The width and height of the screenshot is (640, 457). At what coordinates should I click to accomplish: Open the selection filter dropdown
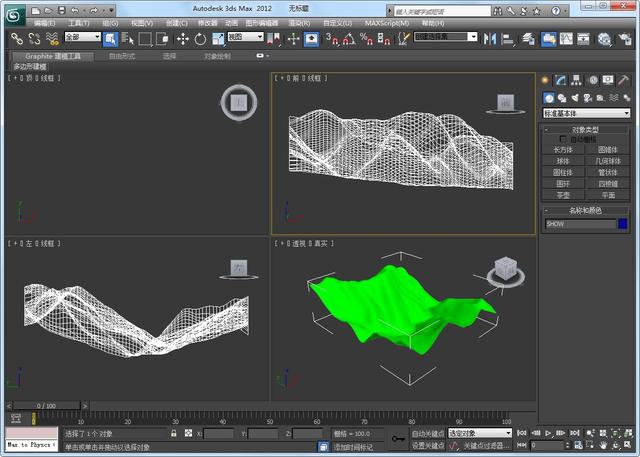83,37
